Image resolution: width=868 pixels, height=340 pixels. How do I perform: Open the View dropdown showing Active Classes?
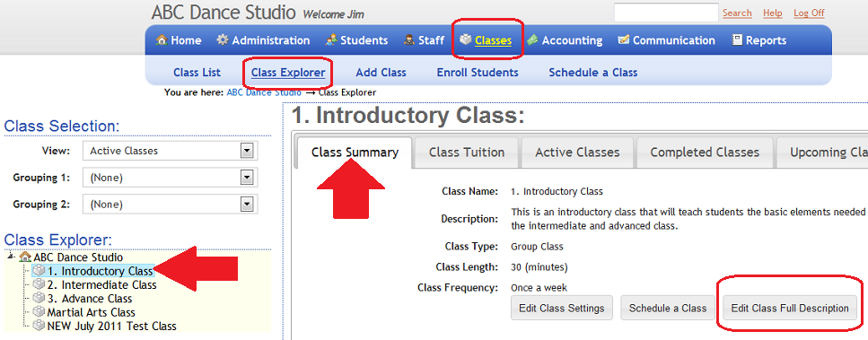pos(170,151)
